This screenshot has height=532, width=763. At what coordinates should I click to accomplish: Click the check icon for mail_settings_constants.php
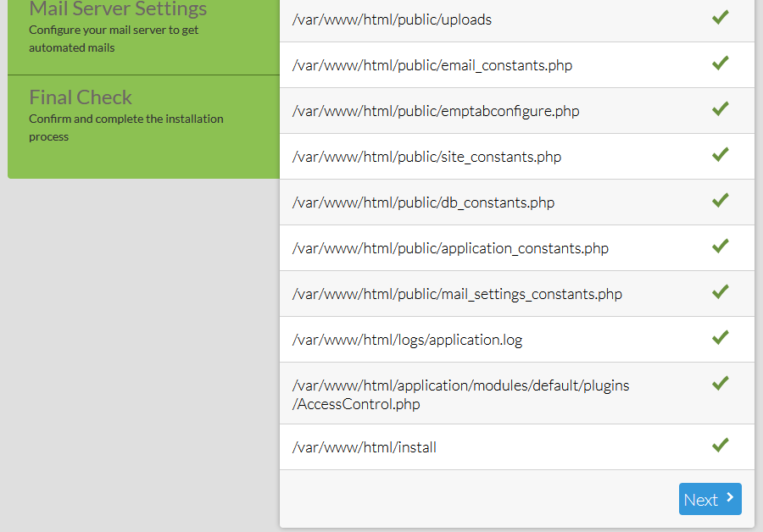tap(721, 291)
